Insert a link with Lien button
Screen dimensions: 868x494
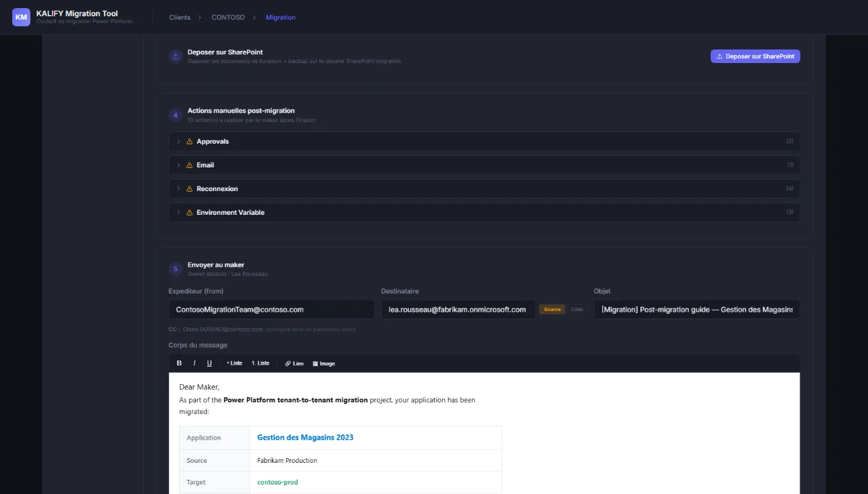tap(294, 363)
